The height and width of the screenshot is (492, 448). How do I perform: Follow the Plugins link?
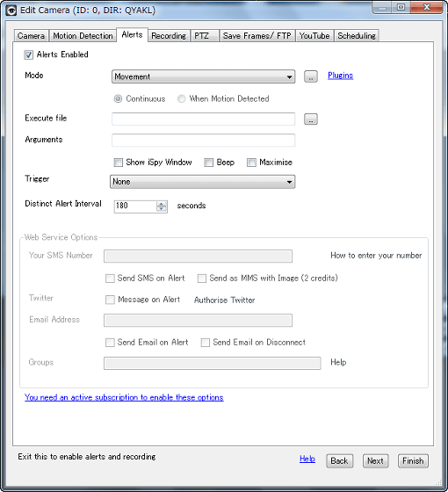tap(341, 76)
